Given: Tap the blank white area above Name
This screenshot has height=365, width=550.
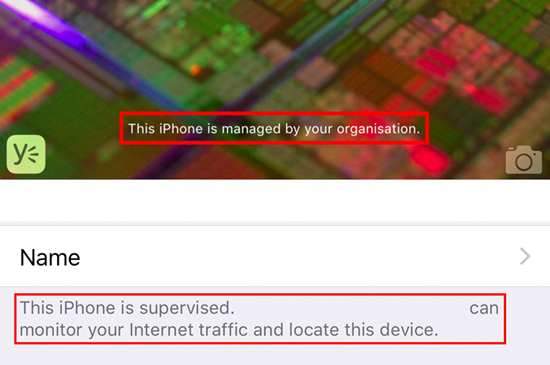Looking at the screenshot, I should (275, 201).
